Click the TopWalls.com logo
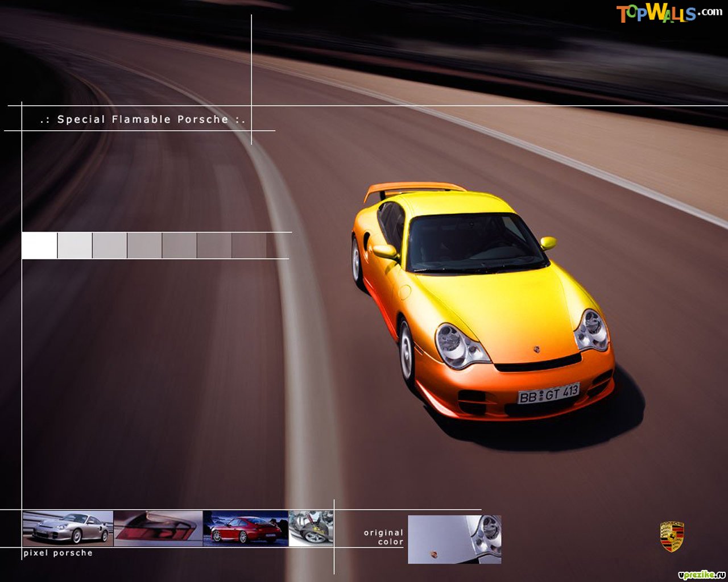 [669, 13]
